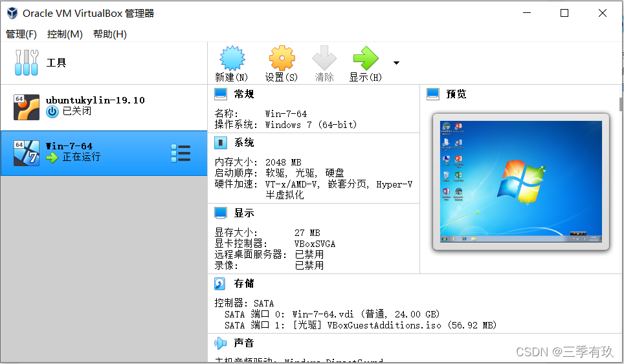
Task: Click the VBoxSVGA graphics controller value
Action: 315,244
